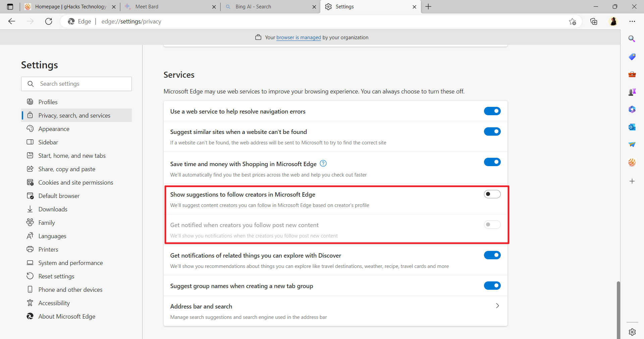Viewport: 644px width, 339px height.
Task: Open the gHacks site sidebar icon
Action: [632, 162]
